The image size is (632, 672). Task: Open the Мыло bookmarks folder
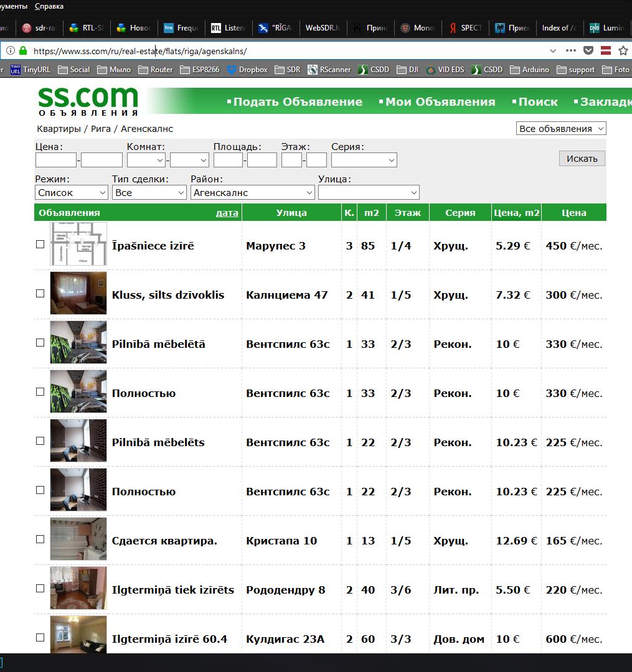click(x=114, y=70)
